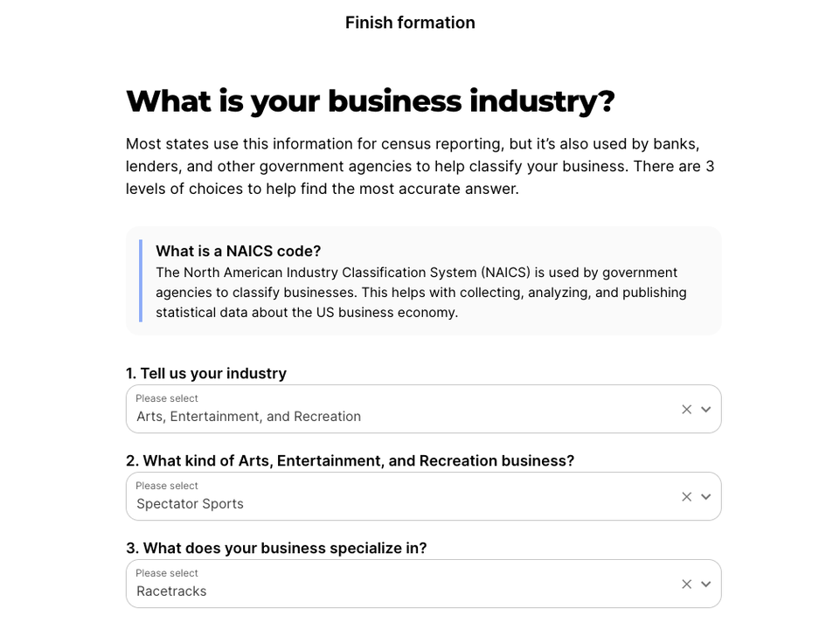This screenshot has height=629, width=840.
Task: Expand the Spectator Sports dropdown arrow
Action: pos(706,496)
